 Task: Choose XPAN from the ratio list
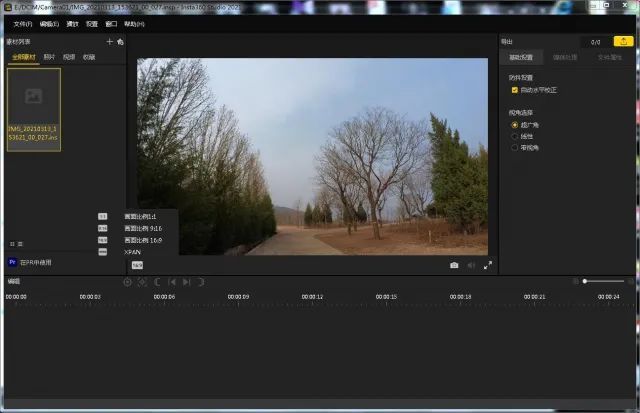pos(133,252)
